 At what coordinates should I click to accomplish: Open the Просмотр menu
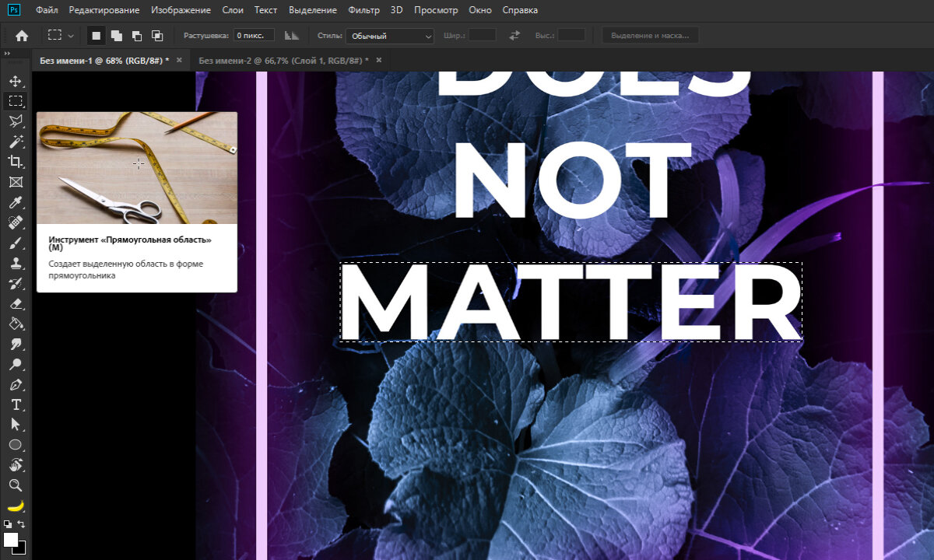coord(436,10)
